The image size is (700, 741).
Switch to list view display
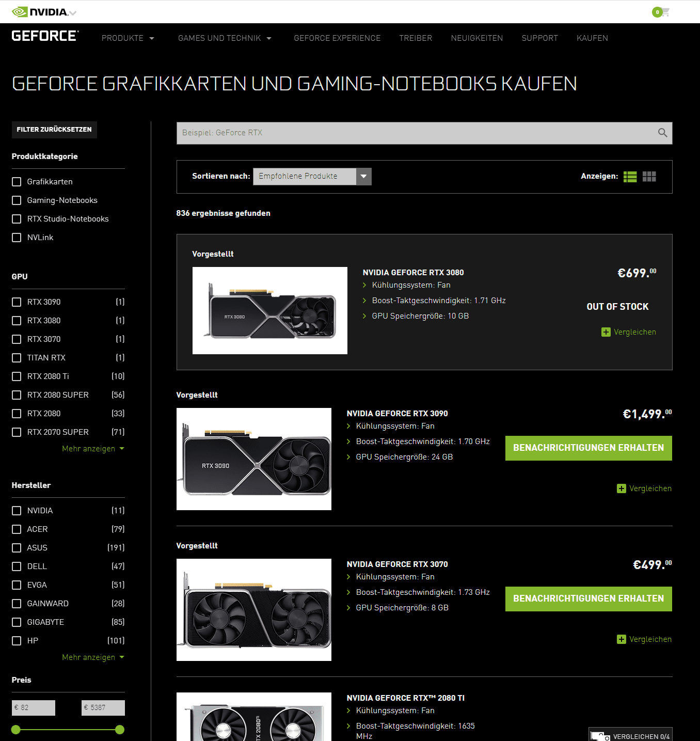(x=630, y=177)
